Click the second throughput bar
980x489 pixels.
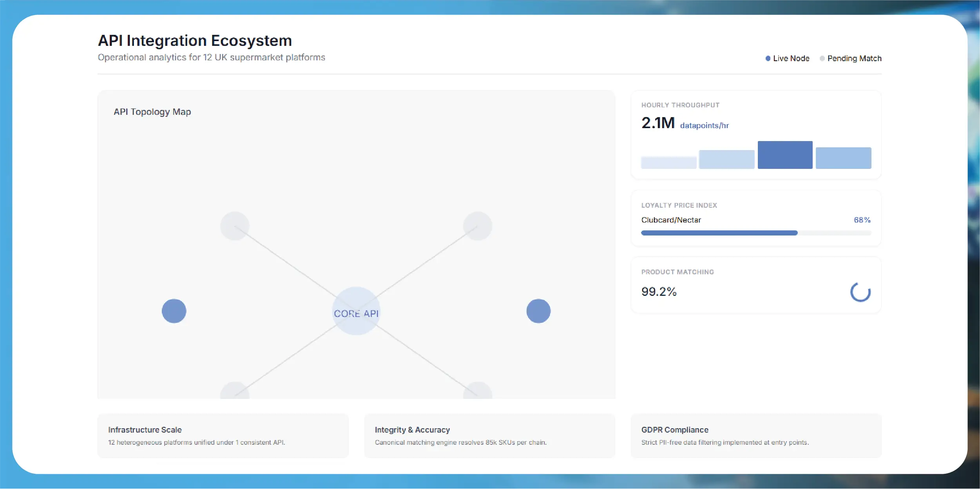(726, 159)
